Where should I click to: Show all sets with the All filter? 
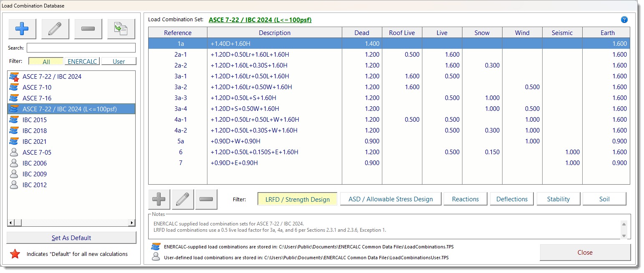click(x=46, y=61)
